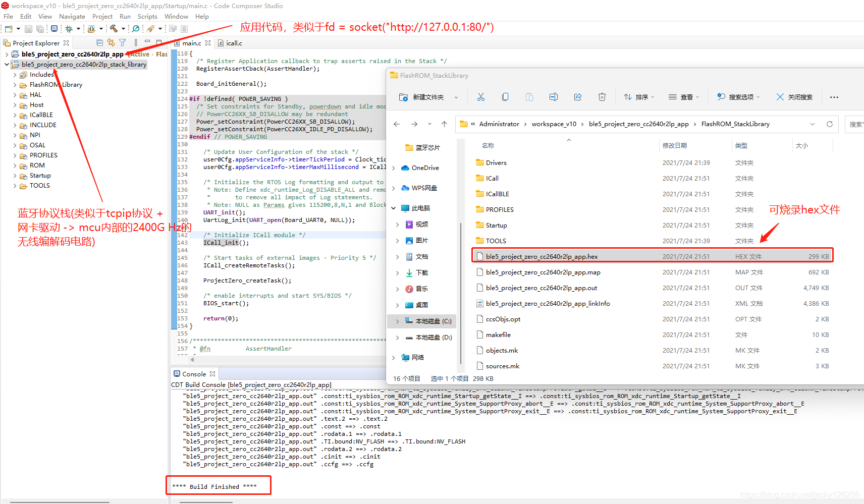The height and width of the screenshot is (504, 864).
Task: Minimize the Project Explorer panel
Action: click(x=147, y=42)
